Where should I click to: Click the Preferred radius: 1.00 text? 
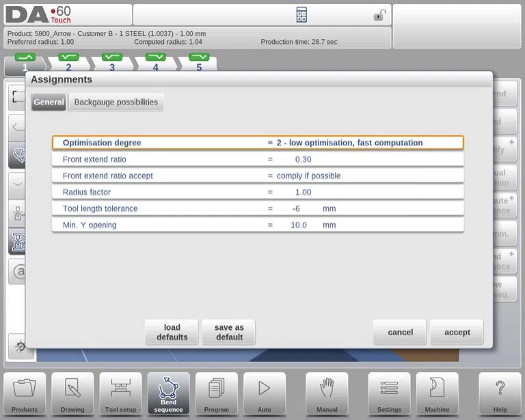click(x=40, y=42)
